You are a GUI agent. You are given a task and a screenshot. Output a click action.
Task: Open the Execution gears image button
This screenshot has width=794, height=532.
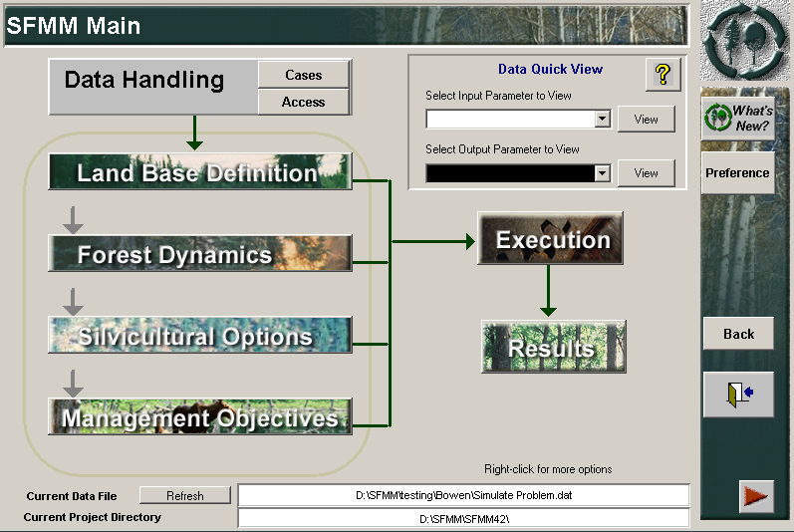coord(551,238)
